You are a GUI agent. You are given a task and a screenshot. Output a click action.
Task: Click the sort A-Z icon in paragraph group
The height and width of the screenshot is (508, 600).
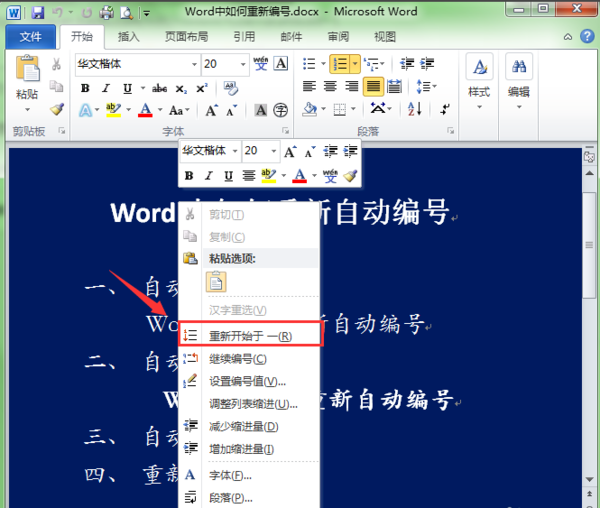415,109
